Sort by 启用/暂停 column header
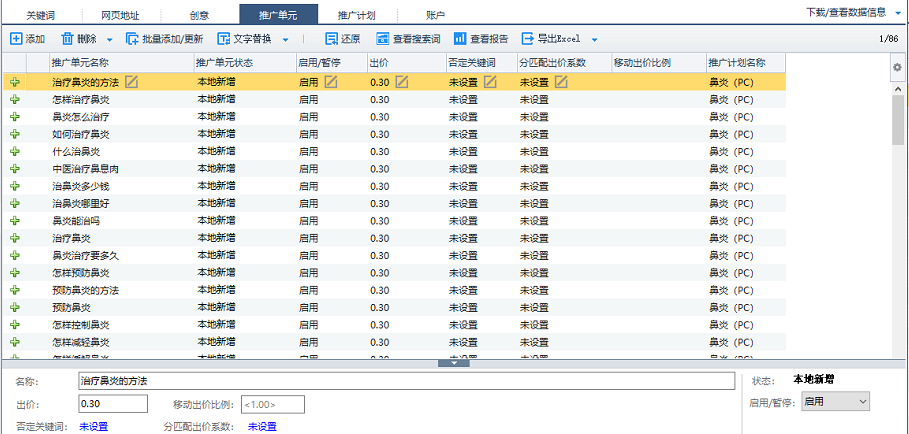This screenshot has width=909, height=434. coord(330,63)
